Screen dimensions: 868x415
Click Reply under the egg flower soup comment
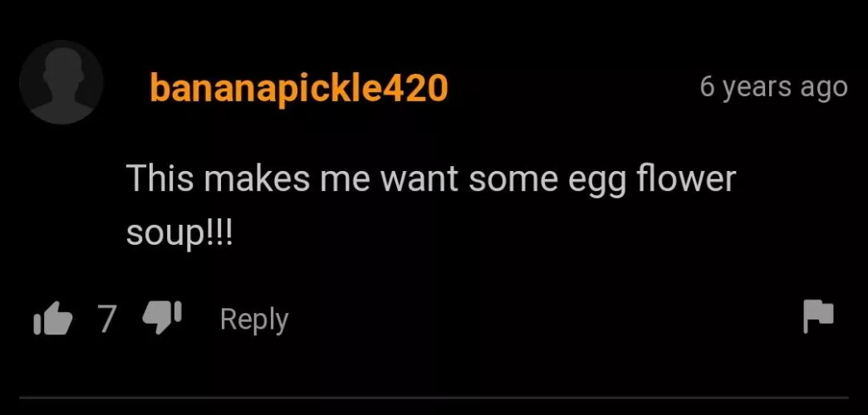tap(254, 320)
